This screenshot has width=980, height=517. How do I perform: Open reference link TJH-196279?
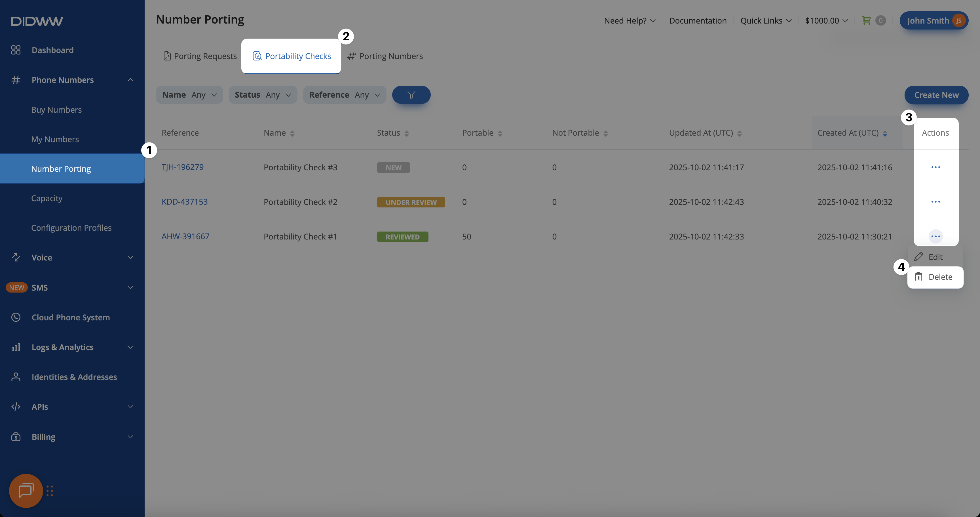click(x=183, y=167)
